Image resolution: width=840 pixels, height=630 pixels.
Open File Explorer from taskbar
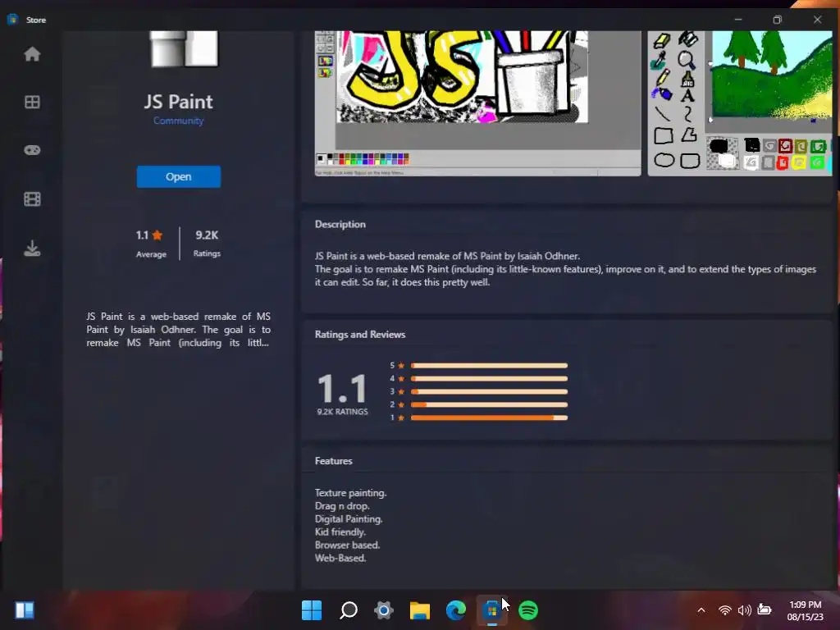pyautogui.click(x=420, y=610)
